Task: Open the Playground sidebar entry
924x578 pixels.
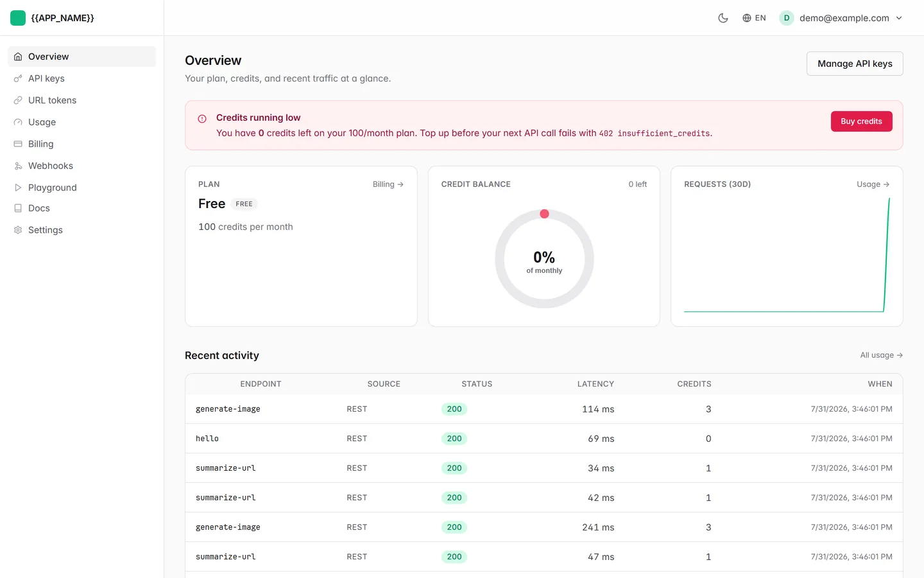Action: 81,188
